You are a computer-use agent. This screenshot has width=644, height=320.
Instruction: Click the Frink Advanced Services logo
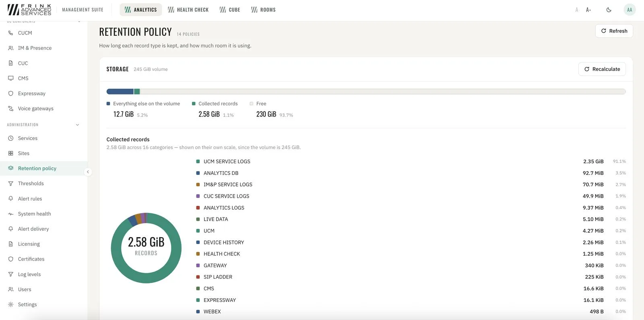29,10
